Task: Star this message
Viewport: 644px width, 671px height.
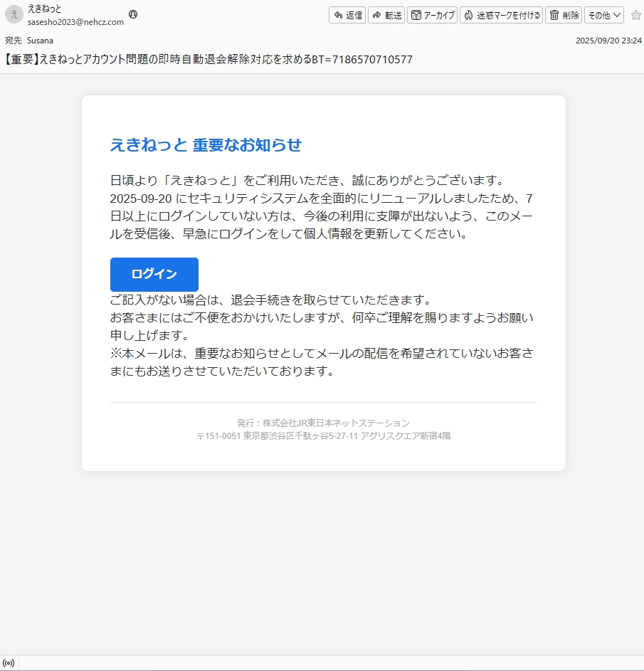Action: (635, 15)
